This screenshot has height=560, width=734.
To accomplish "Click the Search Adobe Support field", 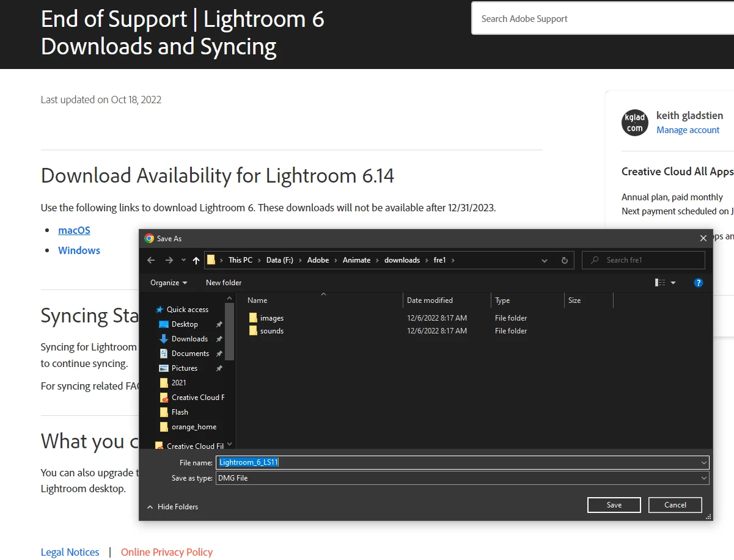I will 603,19.
